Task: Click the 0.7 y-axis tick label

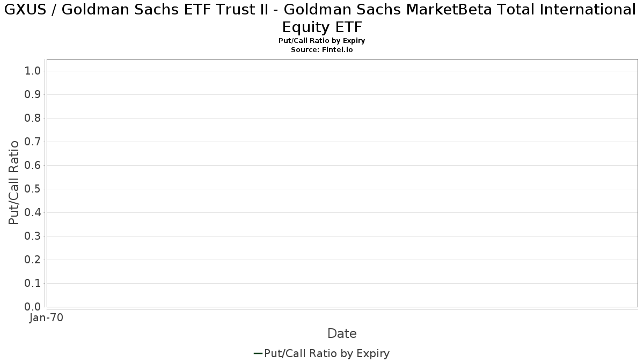Action: [x=33, y=142]
